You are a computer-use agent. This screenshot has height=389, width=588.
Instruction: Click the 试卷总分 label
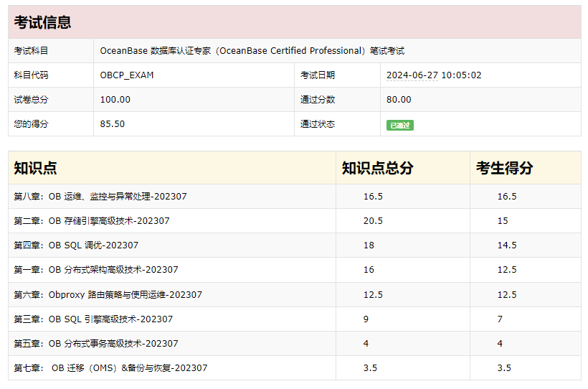coord(31,100)
